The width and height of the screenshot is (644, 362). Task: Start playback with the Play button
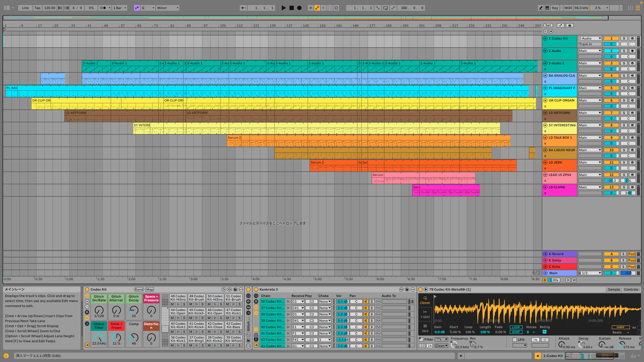point(284,8)
